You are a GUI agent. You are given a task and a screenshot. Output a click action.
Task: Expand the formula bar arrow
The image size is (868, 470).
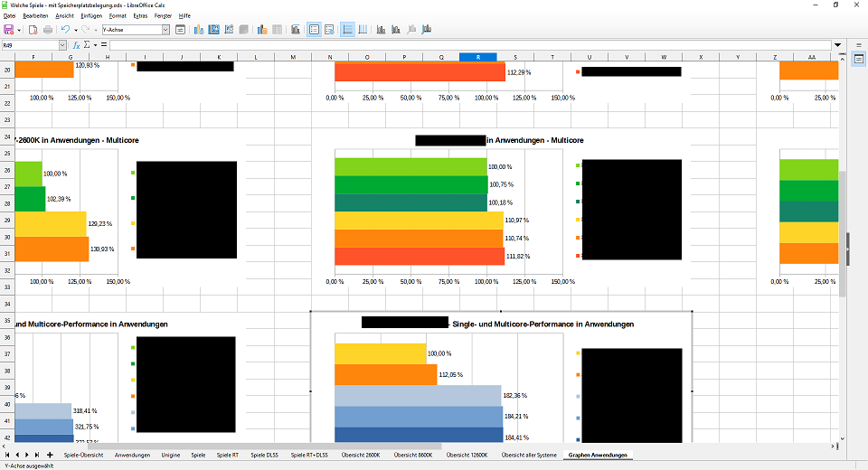[x=837, y=45]
